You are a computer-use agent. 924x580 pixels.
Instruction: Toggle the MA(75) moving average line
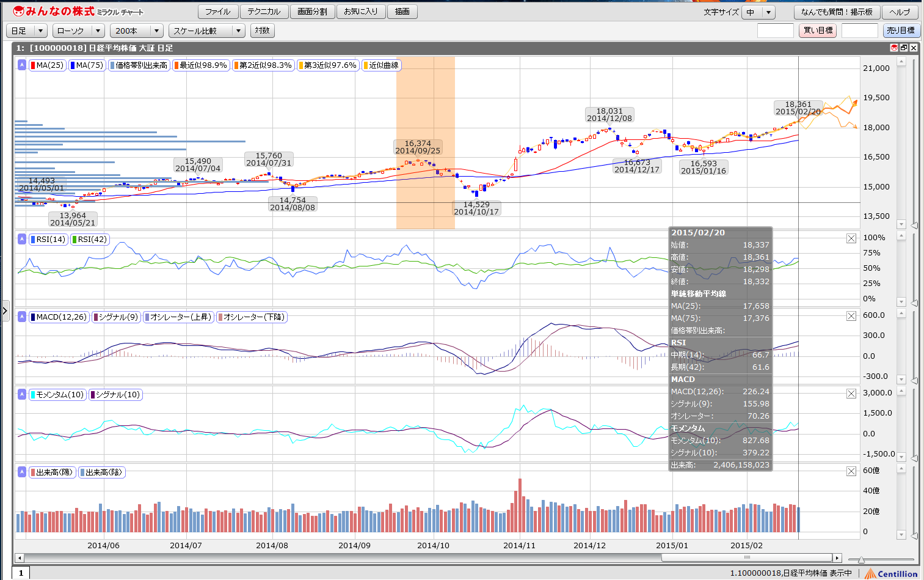[x=87, y=65]
